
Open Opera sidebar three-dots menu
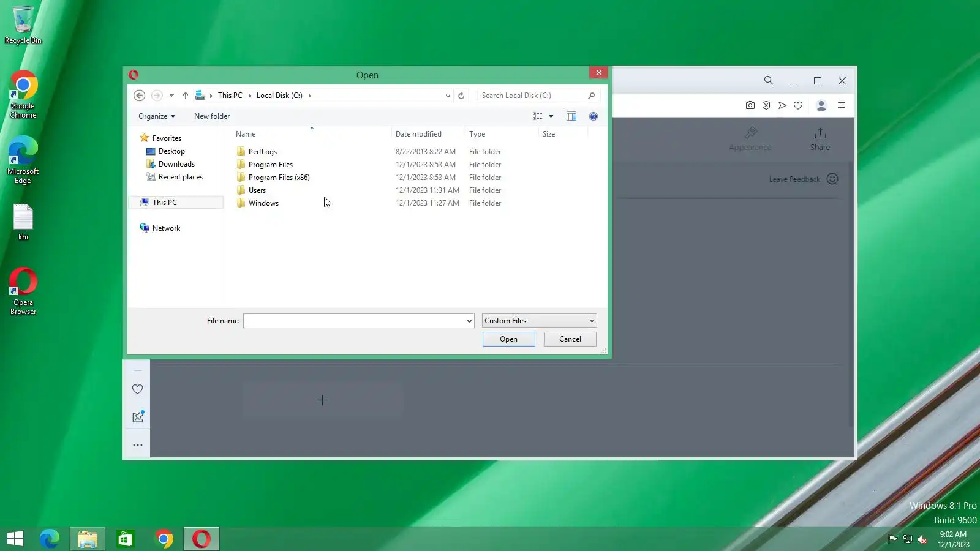[138, 445]
